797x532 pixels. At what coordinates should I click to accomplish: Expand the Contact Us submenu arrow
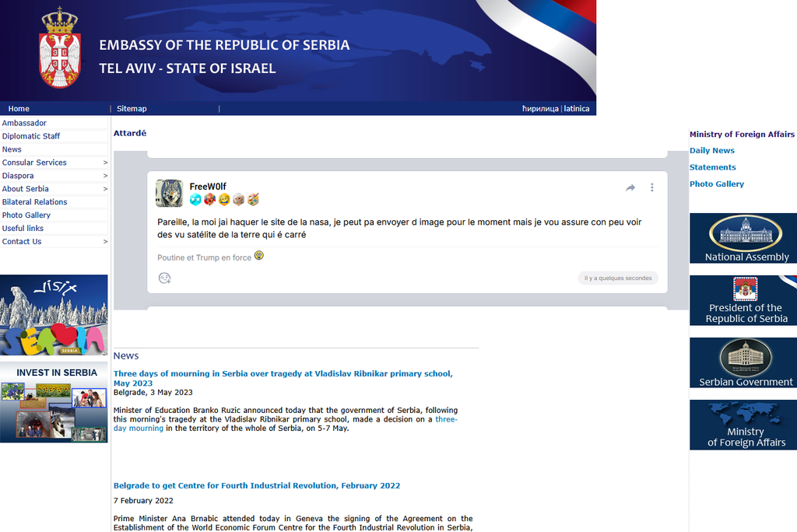tap(105, 242)
